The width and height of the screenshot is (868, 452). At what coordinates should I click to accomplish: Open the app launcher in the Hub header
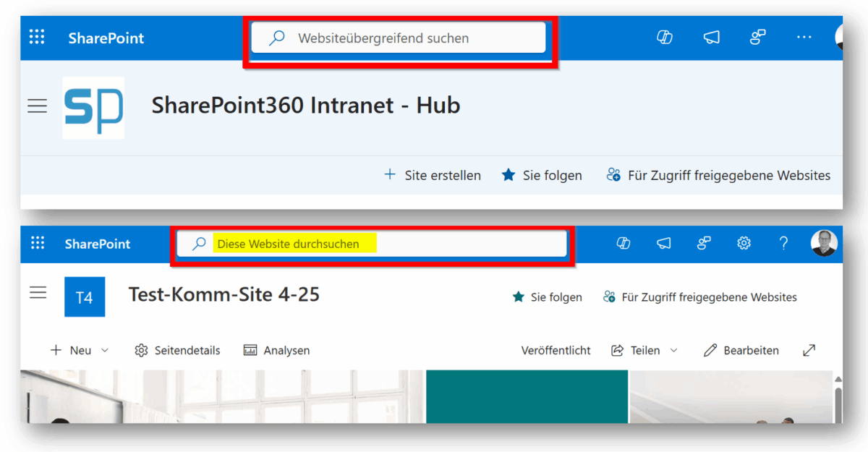[37, 38]
